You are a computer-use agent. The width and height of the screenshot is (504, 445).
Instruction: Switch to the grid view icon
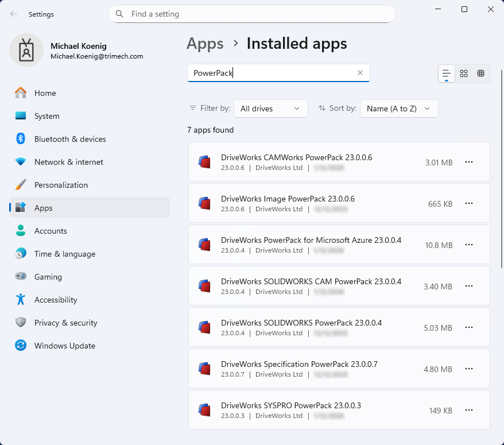(x=463, y=73)
